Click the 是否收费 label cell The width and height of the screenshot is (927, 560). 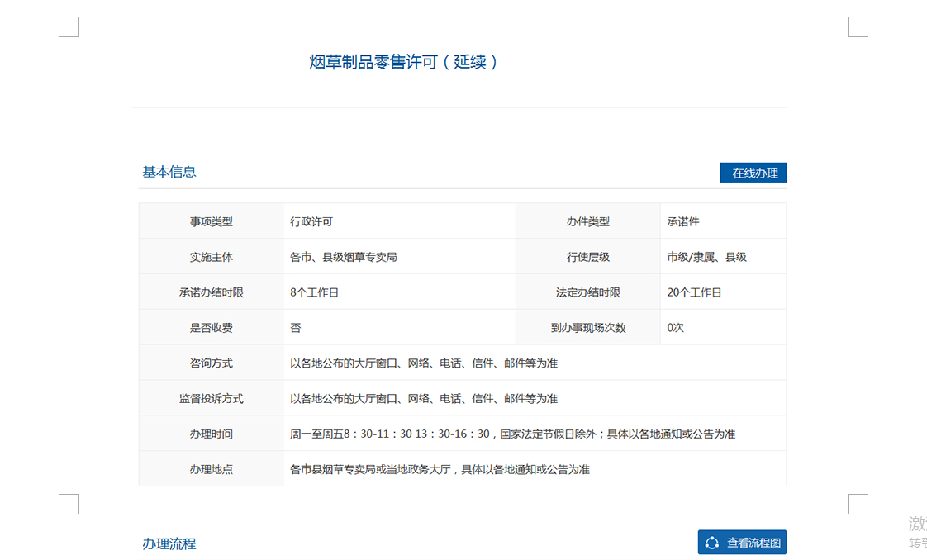(x=211, y=328)
